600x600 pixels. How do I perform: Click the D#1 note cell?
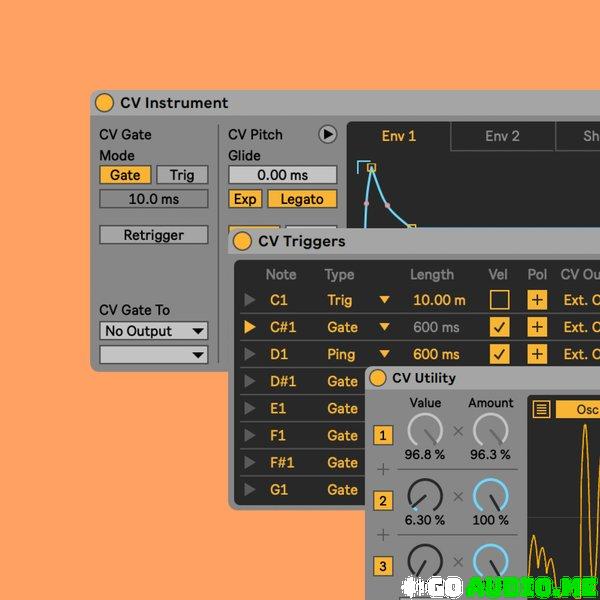pyautogui.click(x=283, y=381)
